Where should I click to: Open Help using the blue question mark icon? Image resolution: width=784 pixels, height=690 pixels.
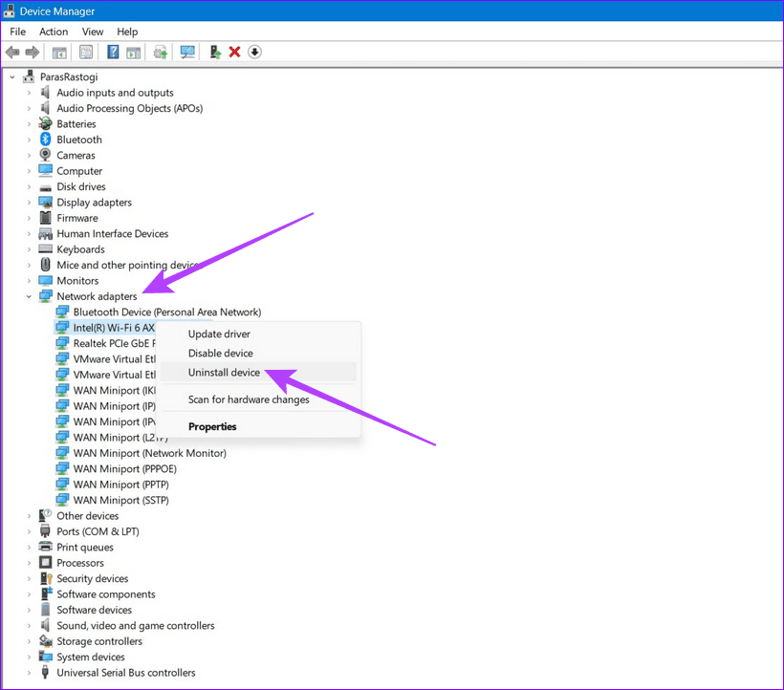pos(113,52)
